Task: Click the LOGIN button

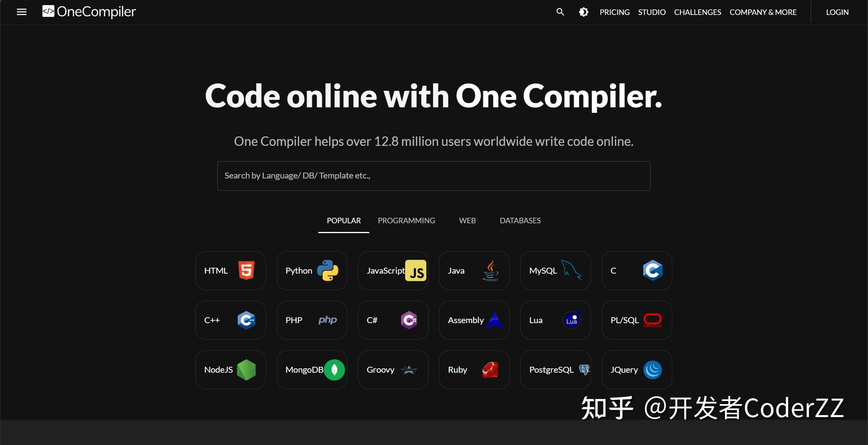Action: pos(837,12)
